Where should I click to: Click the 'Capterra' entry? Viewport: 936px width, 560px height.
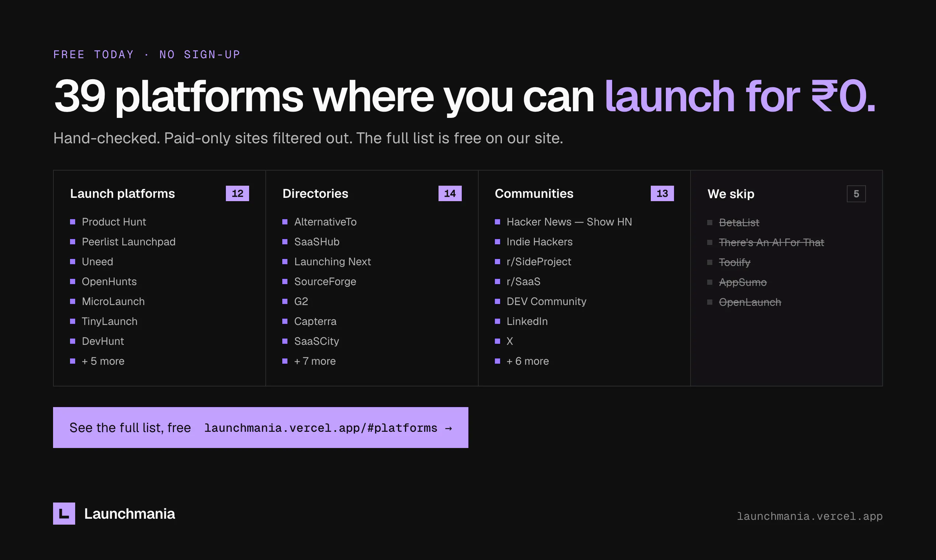315,322
